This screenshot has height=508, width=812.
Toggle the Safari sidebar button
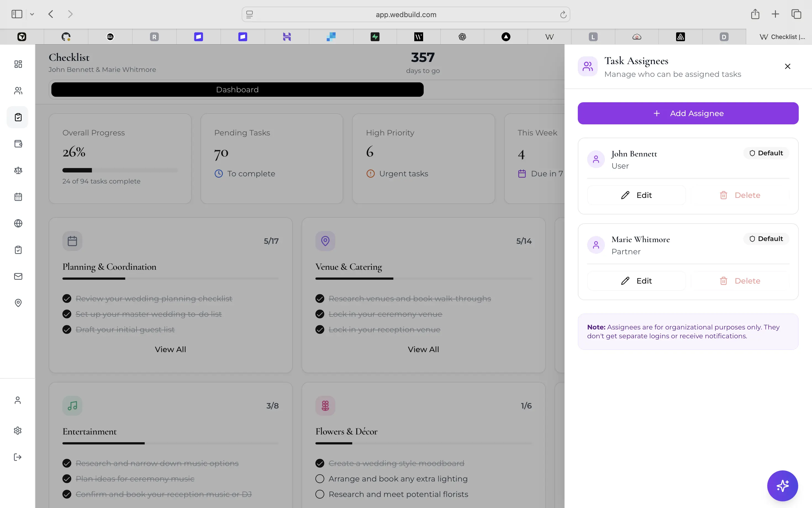(x=17, y=14)
